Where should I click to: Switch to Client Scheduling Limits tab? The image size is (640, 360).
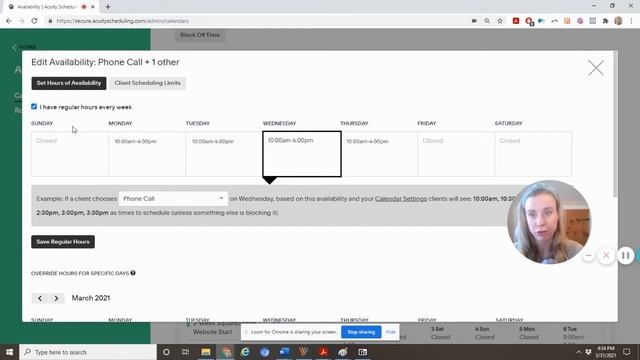pyautogui.click(x=147, y=83)
